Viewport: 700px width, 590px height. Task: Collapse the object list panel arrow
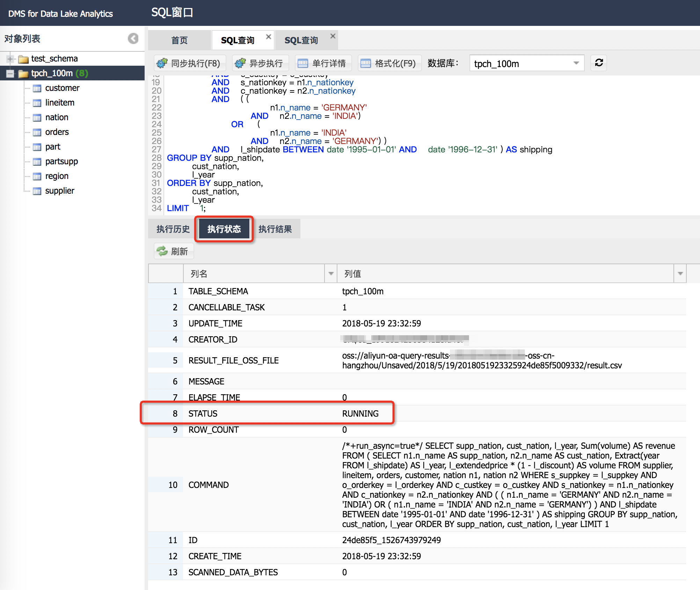click(133, 38)
